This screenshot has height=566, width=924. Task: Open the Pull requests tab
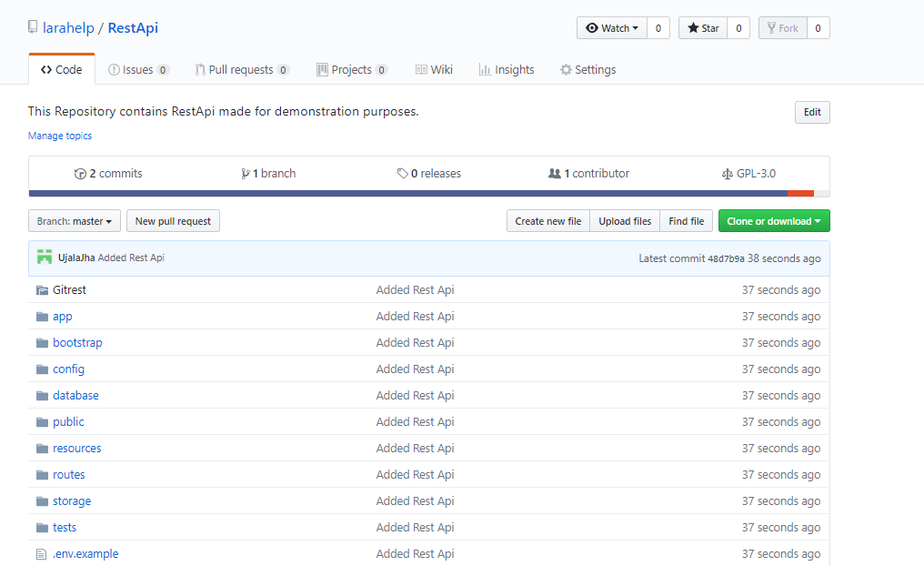[x=241, y=69]
